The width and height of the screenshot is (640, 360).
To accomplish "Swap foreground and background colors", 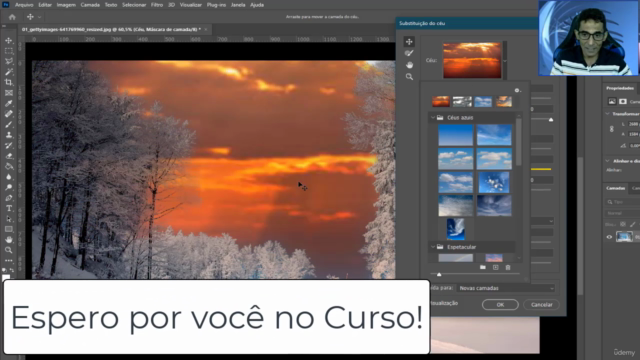I will (12, 270).
